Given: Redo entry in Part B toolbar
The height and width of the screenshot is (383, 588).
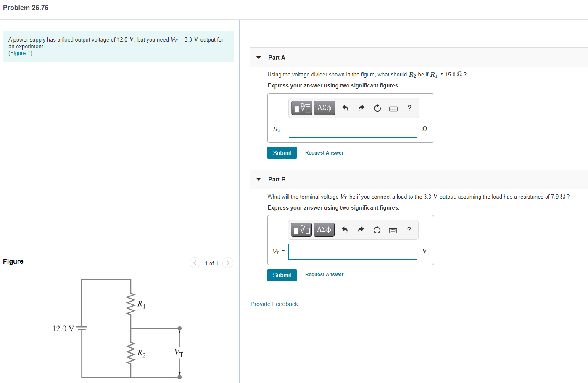Looking at the screenshot, I should coord(361,230).
